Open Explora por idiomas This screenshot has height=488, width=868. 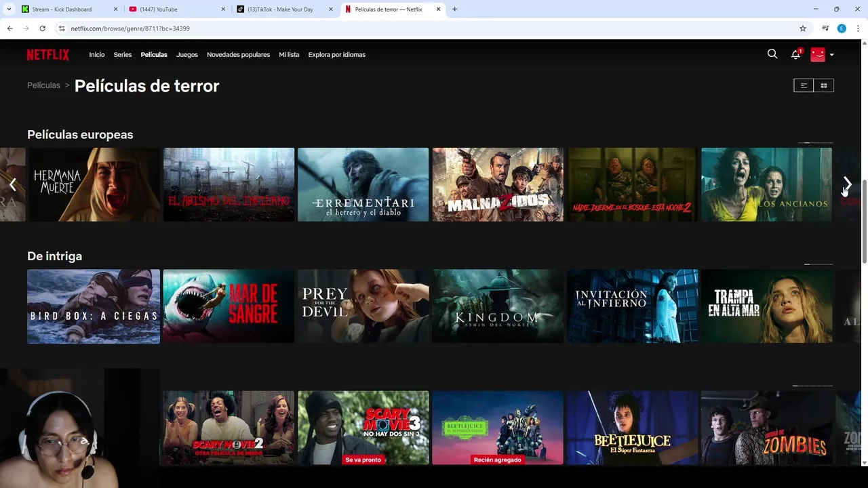click(x=336, y=55)
